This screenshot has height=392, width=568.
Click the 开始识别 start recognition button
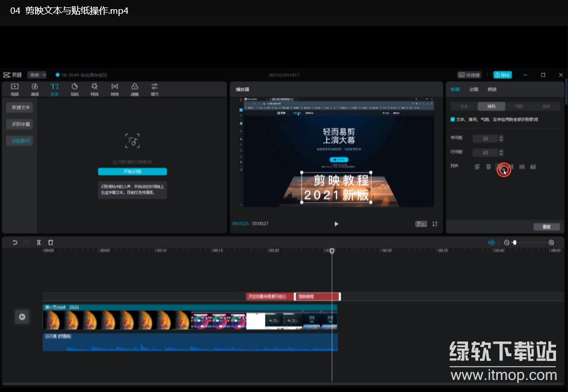132,171
